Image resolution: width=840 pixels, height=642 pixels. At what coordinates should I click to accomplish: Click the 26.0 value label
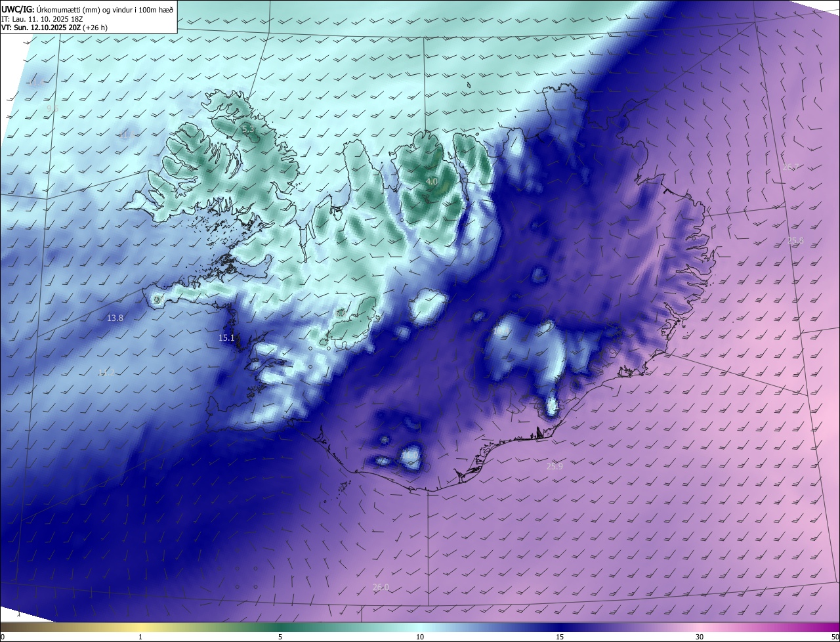pyautogui.click(x=381, y=587)
